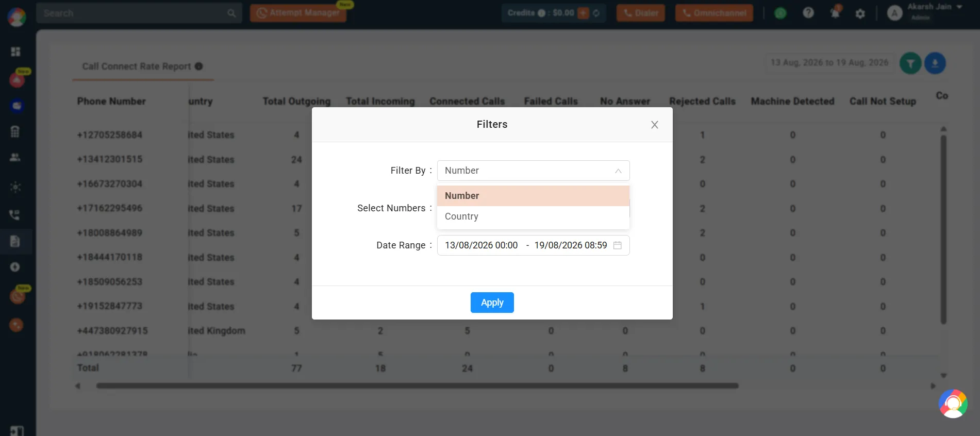This screenshot has width=980, height=436.
Task: Click the Phone Number column header
Action: [x=111, y=102]
